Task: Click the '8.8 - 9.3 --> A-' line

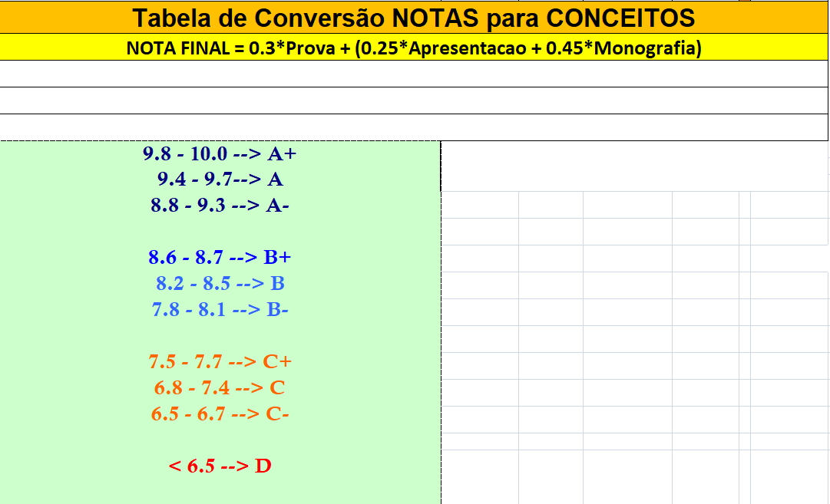Action: tap(220, 206)
